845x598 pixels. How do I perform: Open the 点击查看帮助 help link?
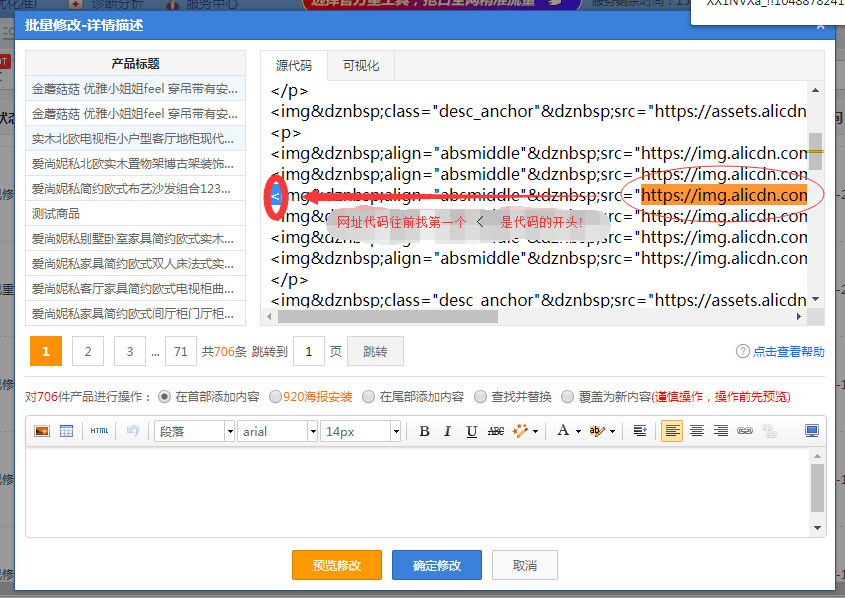pyautogui.click(x=788, y=351)
